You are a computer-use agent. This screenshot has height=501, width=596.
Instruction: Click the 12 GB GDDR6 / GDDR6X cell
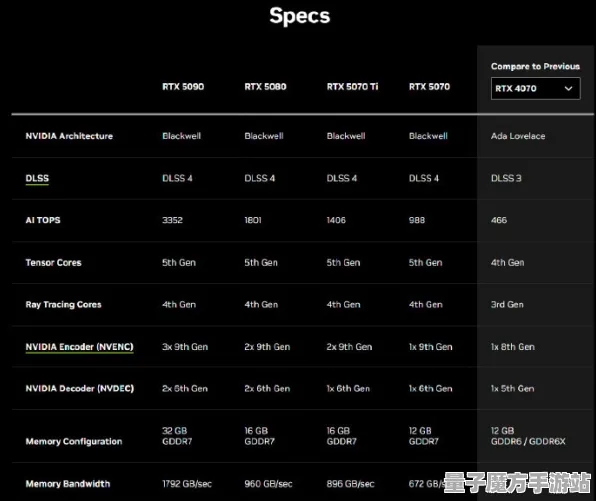click(528, 436)
